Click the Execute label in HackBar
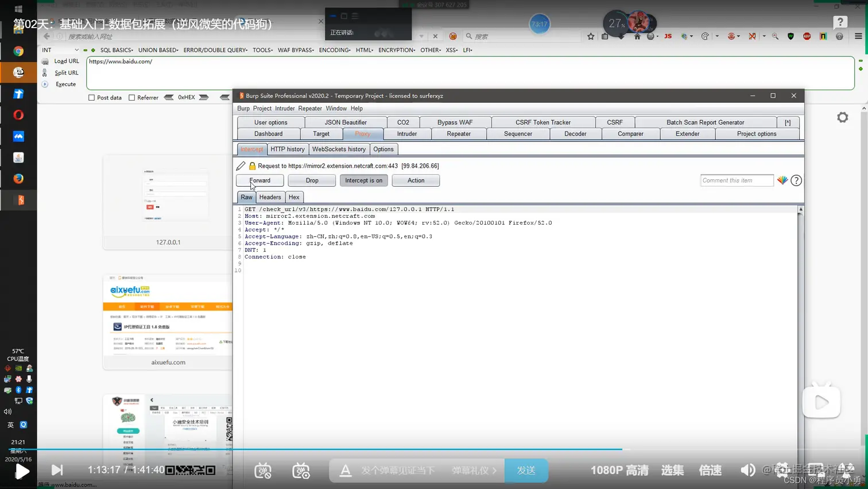 tap(65, 84)
